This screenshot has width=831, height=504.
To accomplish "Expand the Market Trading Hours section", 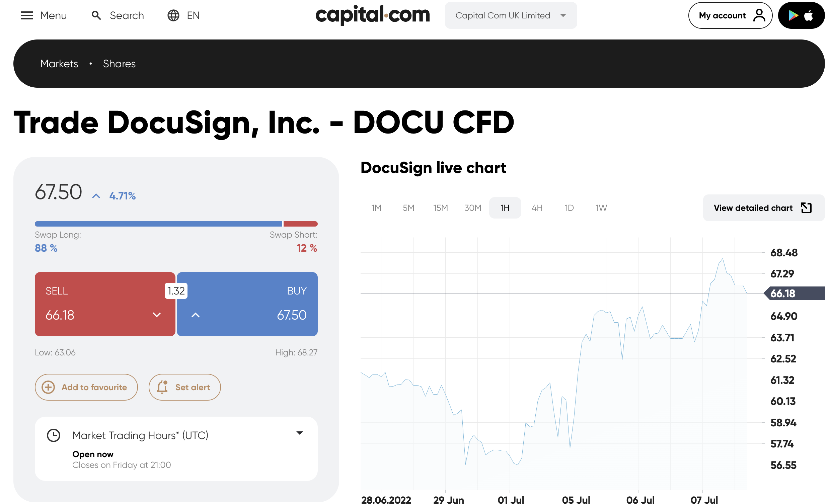I will click(299, 433).
